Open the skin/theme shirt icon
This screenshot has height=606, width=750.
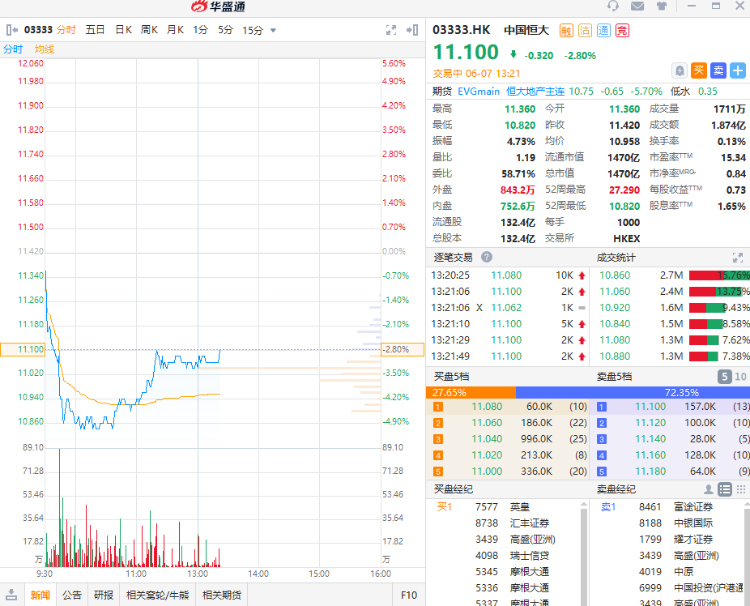click(662, 6)
